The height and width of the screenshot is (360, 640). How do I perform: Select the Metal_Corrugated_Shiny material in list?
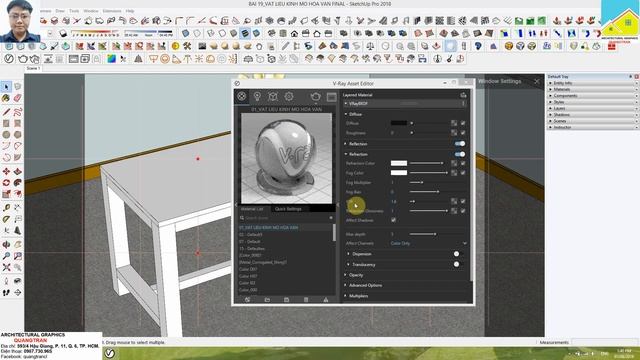263,262
